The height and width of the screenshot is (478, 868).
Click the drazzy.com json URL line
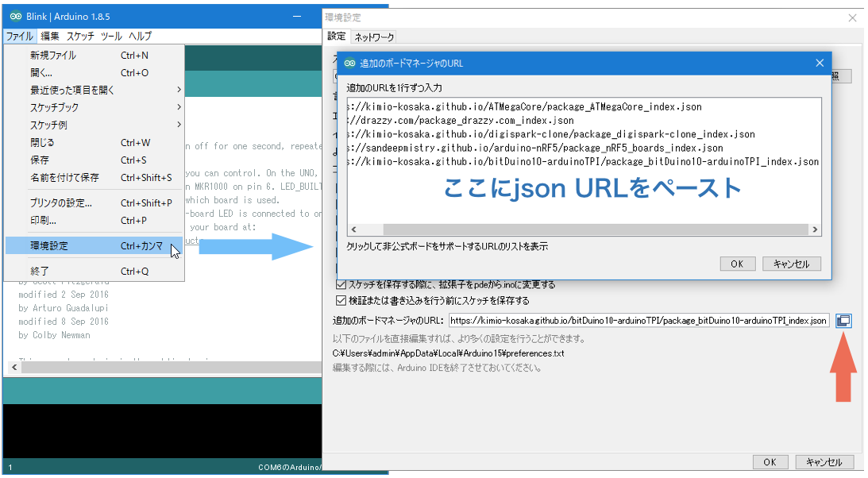coord(461,121)
